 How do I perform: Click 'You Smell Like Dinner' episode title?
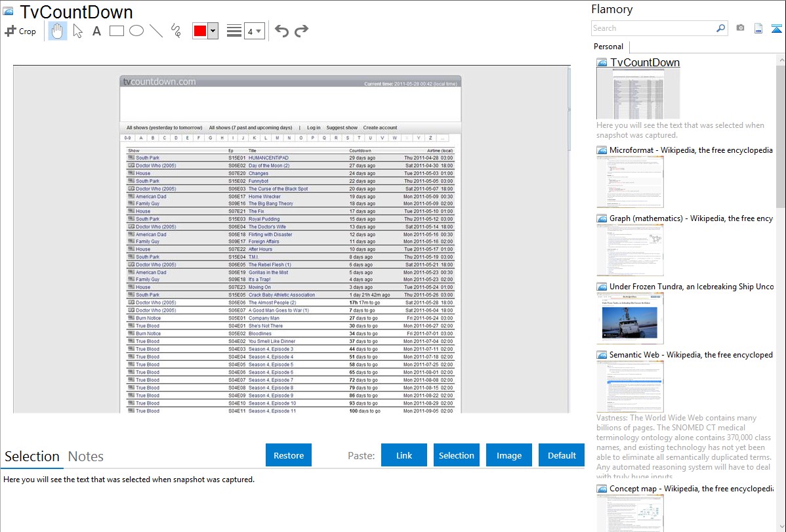272,342
